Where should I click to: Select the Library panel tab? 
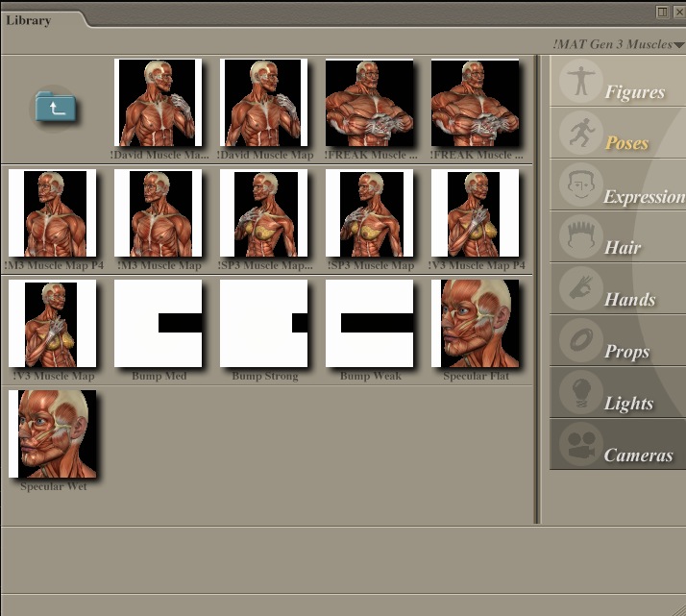(29, 20)
